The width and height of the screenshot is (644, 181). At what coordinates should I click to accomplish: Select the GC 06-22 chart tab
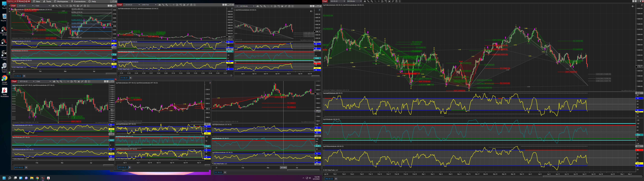point(218,172)
